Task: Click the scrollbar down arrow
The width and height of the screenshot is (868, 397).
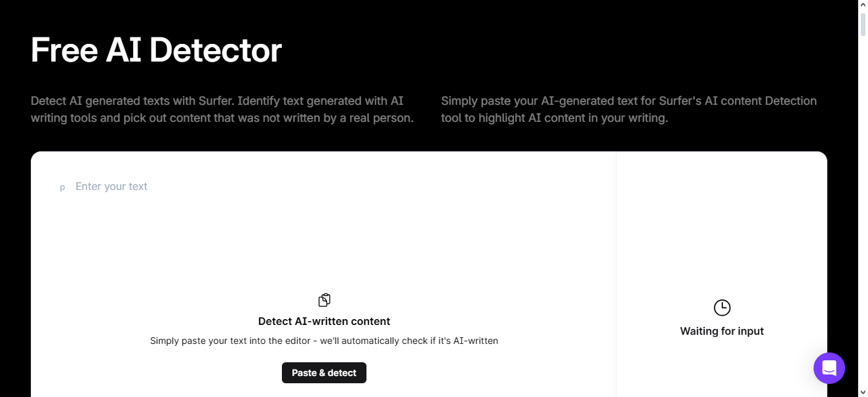Action: click(x=863, y=392)
